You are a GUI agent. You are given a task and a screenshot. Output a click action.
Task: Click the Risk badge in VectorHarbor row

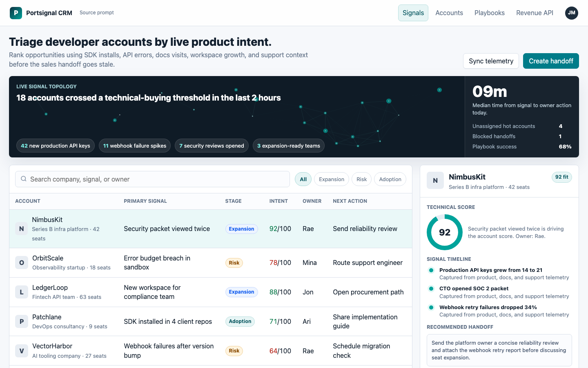pos(234,351)
